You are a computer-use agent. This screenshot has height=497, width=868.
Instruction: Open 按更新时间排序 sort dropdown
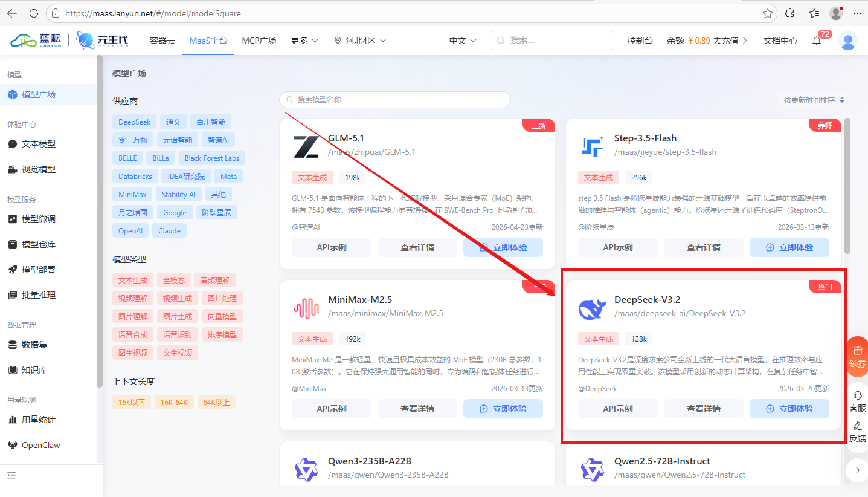(x=814, y=100)
